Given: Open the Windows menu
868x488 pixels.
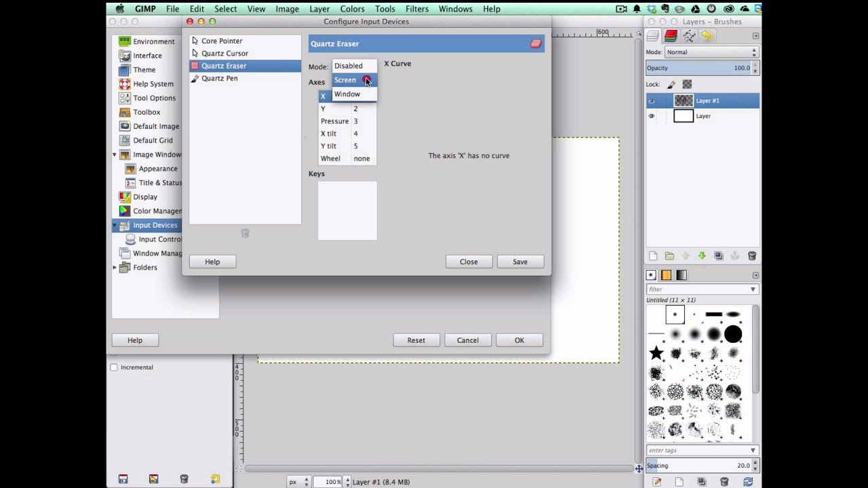Looking at the screenshot, I should pyautogui.click(x=455, y=9).
